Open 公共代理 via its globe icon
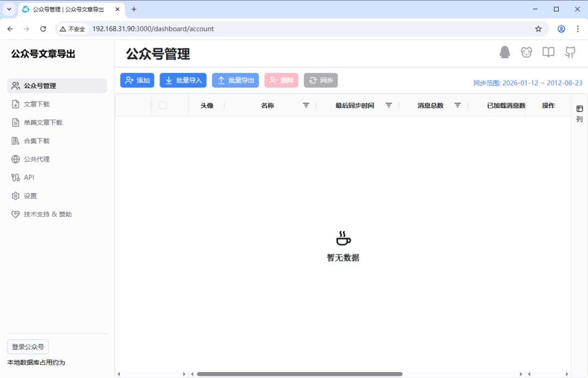Image resolution: width=588 pixels, height=378 pixels. (16, 159)
